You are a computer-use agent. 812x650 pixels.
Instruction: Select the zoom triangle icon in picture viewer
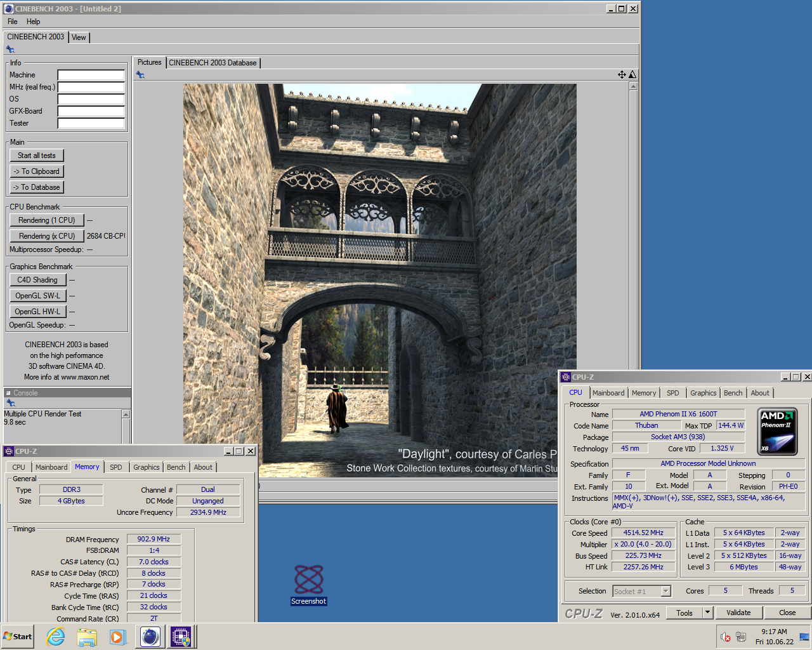point(632,75)
